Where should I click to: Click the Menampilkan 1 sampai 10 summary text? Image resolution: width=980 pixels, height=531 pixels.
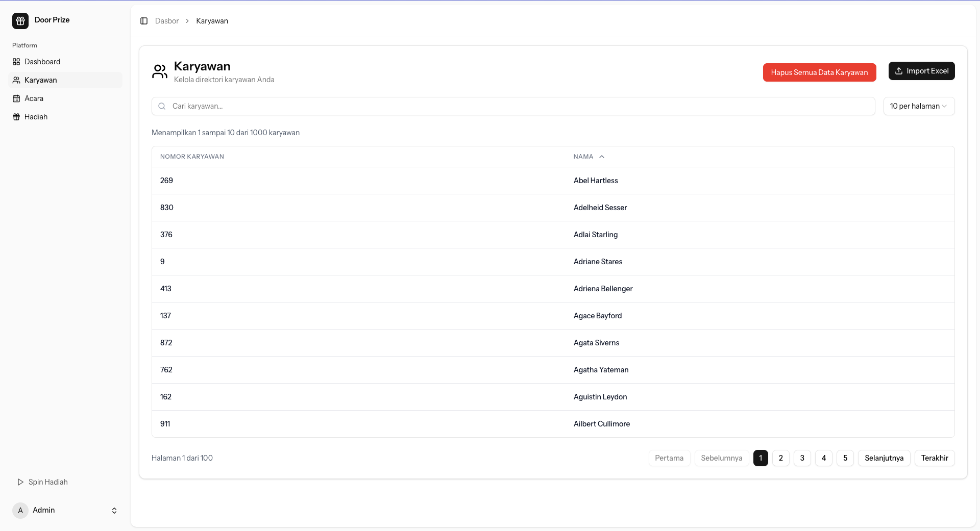point(226,133)
